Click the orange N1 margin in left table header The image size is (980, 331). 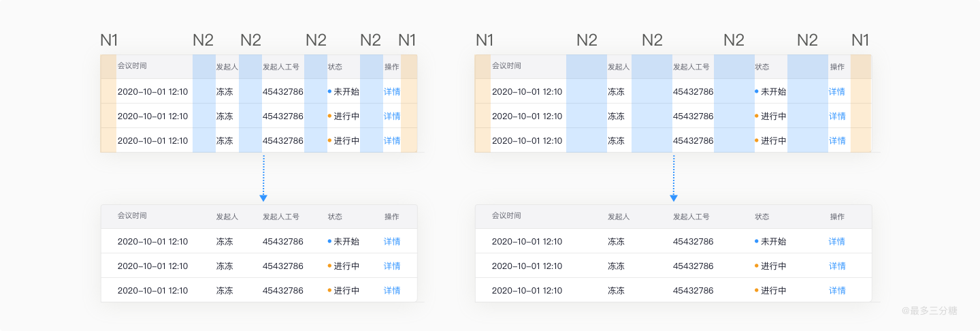click(108, 67)
